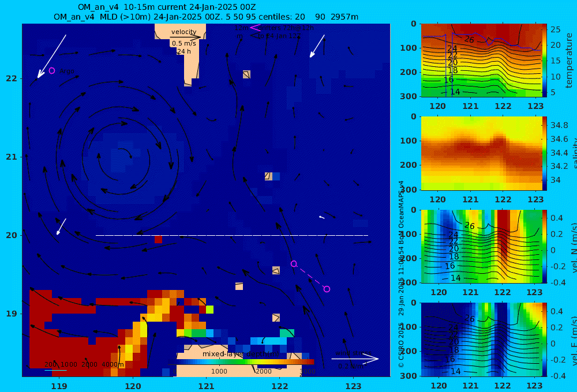Open the eastward velocity section panel

[x=481, y=340]
